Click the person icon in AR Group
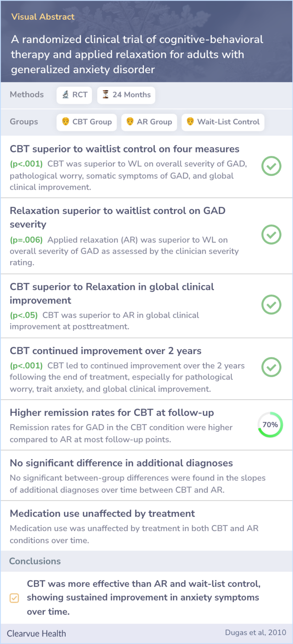 click(x=130, y=122)
